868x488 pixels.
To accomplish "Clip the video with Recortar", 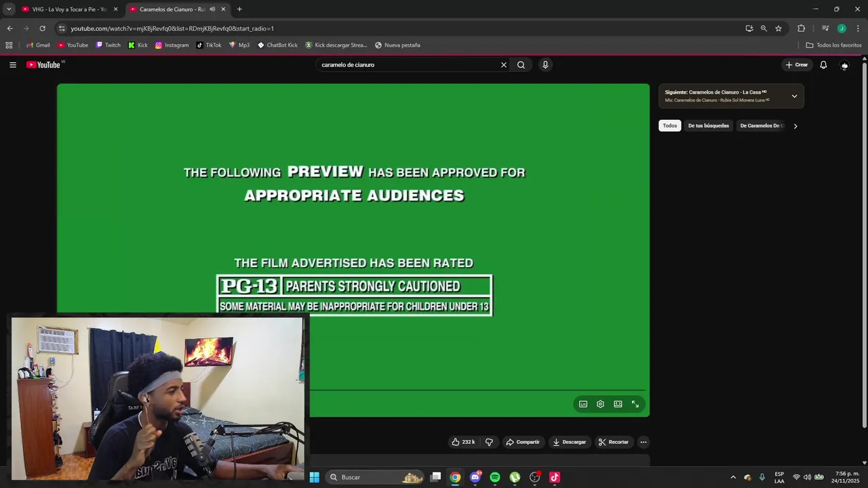I will click(613, 442).
